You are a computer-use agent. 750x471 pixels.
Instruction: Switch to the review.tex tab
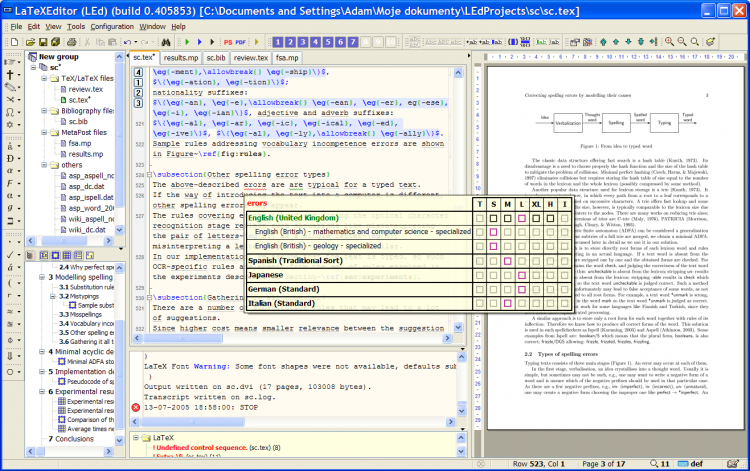(250, 58)
